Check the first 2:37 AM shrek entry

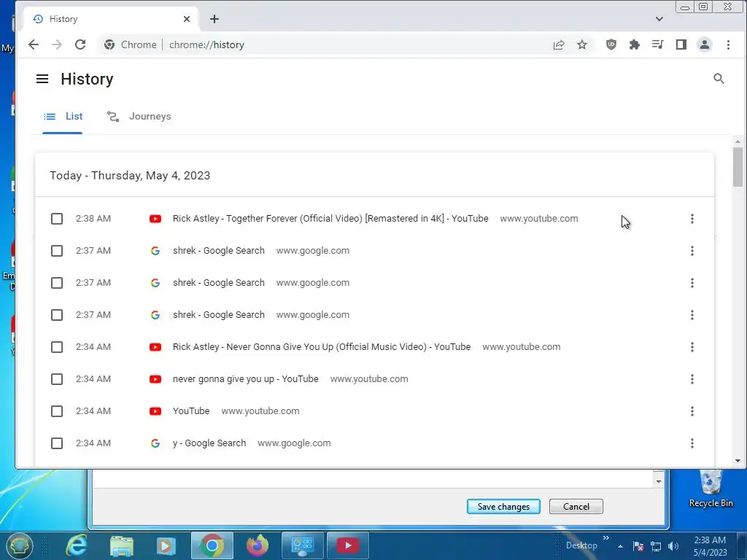tap(57, 251)
